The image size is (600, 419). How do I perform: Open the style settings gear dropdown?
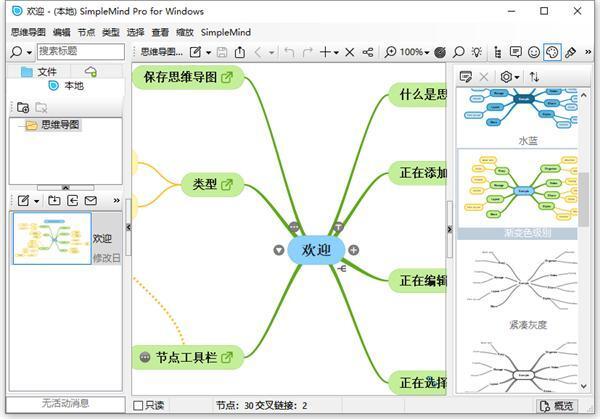pyautogui.click(x=509, y=77)
